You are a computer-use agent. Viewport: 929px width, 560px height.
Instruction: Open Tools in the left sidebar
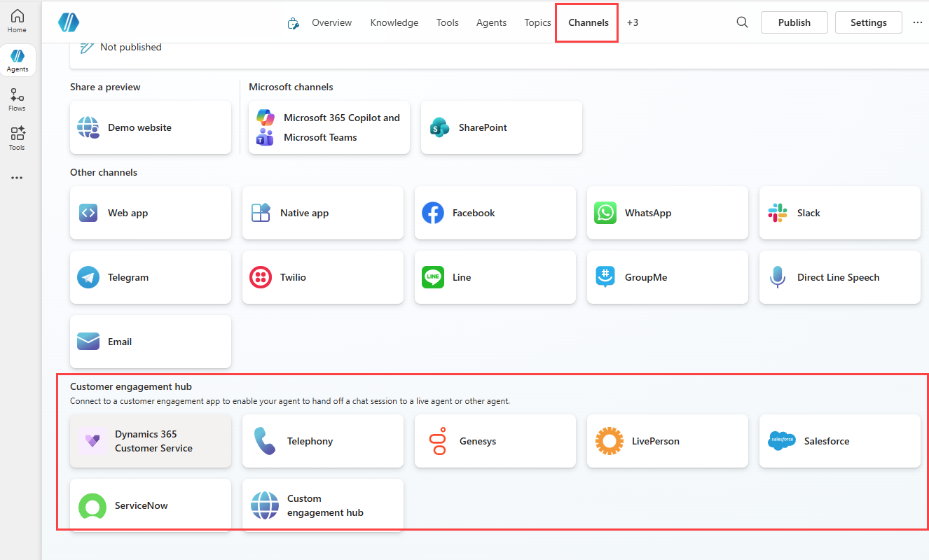click(17, 139)
